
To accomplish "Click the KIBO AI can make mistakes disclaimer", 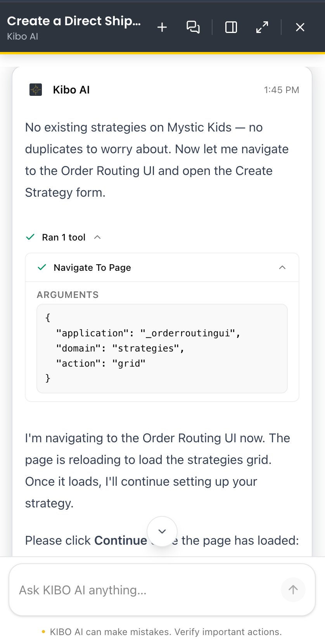I will click(x=166, y=632).
